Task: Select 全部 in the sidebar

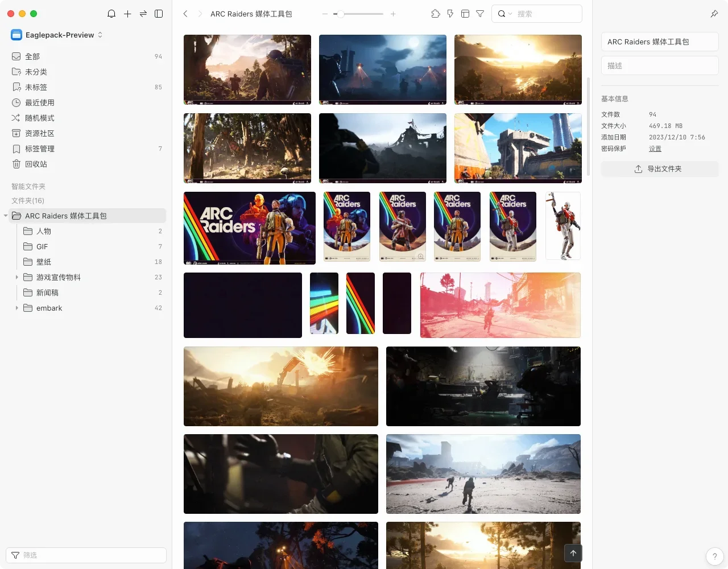Action: pyautogui.click(x=86, y=56)
